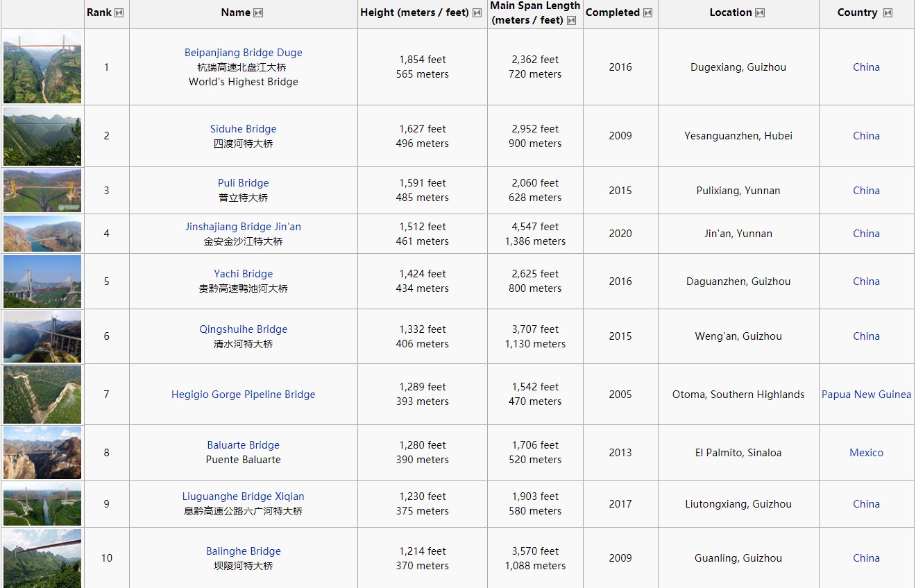
Task: Click China link in Beipanjiang row
Action: click(x=867, y=67)
